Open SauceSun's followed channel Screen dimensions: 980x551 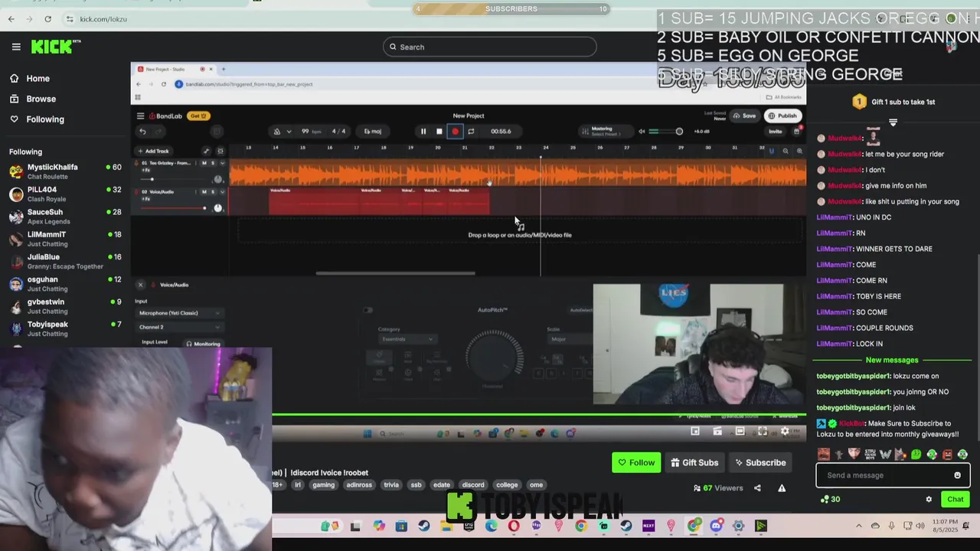[x=65, y=217]
